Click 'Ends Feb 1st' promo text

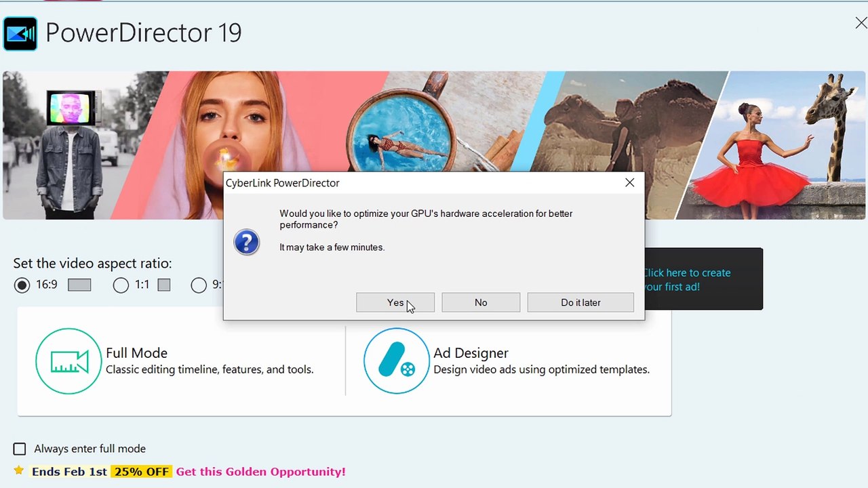69,472
